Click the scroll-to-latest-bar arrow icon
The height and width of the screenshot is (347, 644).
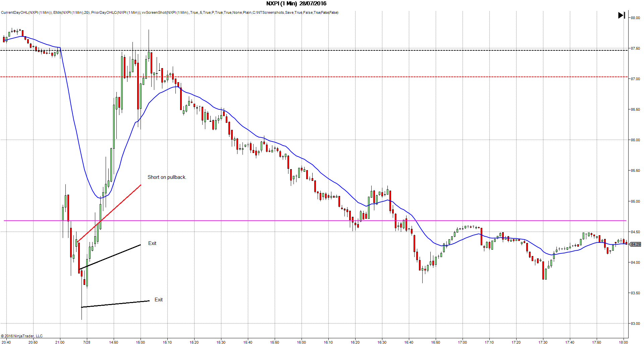pyautogui.click(x=622, y=15)
